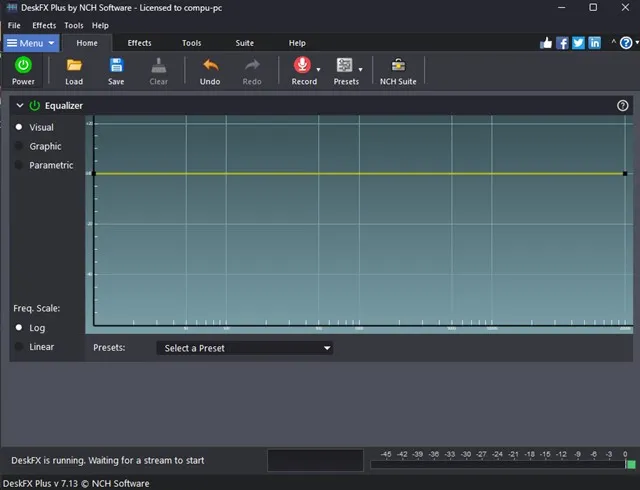Screen dimensions: 640x490
Task: Click the left equalizer curve point
Action: coord(94,174)
